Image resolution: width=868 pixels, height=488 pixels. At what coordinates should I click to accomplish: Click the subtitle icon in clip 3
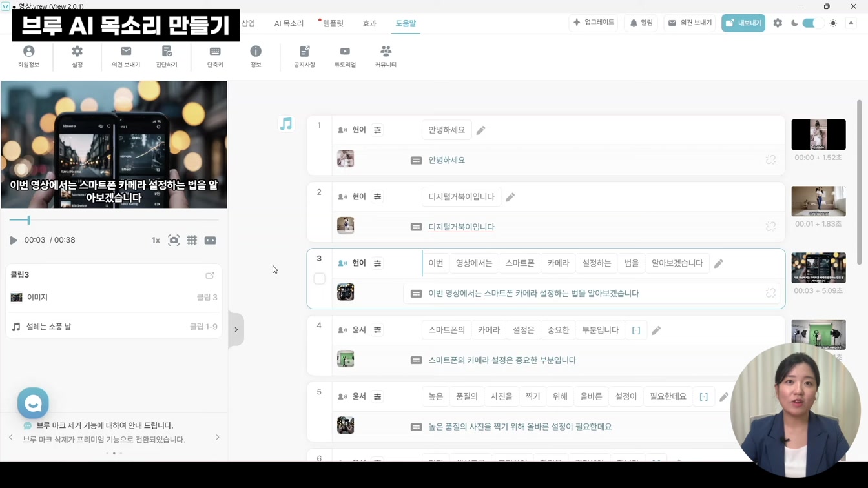pyautogui.click(x=417, y=294)
